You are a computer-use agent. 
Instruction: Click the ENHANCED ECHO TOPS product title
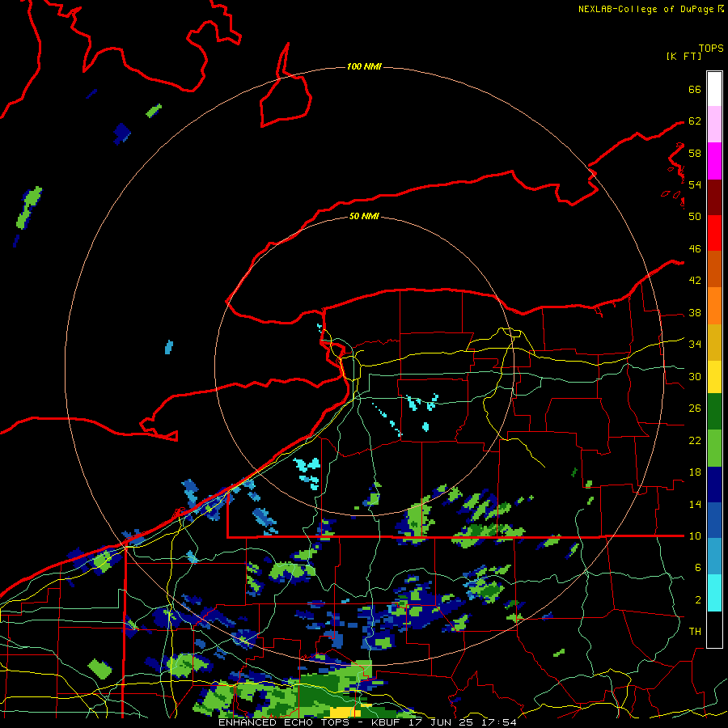(x=284, y=722)
